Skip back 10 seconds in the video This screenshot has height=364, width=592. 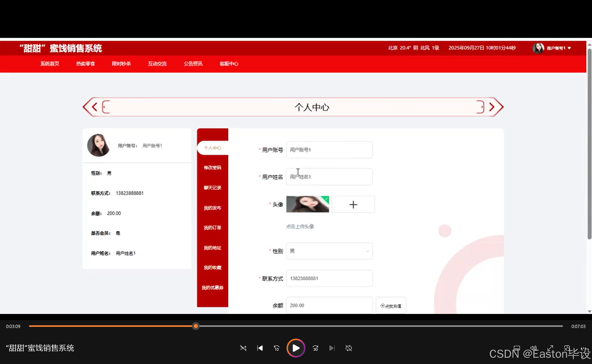276,348
